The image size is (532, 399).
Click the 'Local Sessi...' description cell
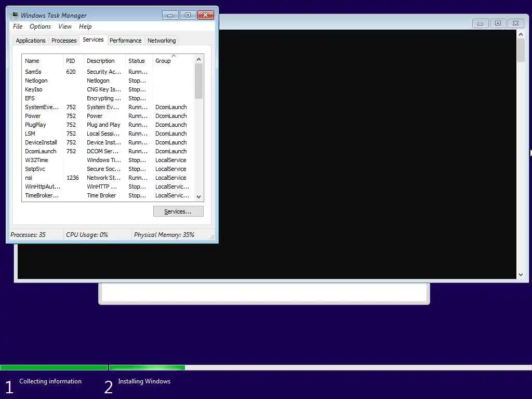point(103,134)
